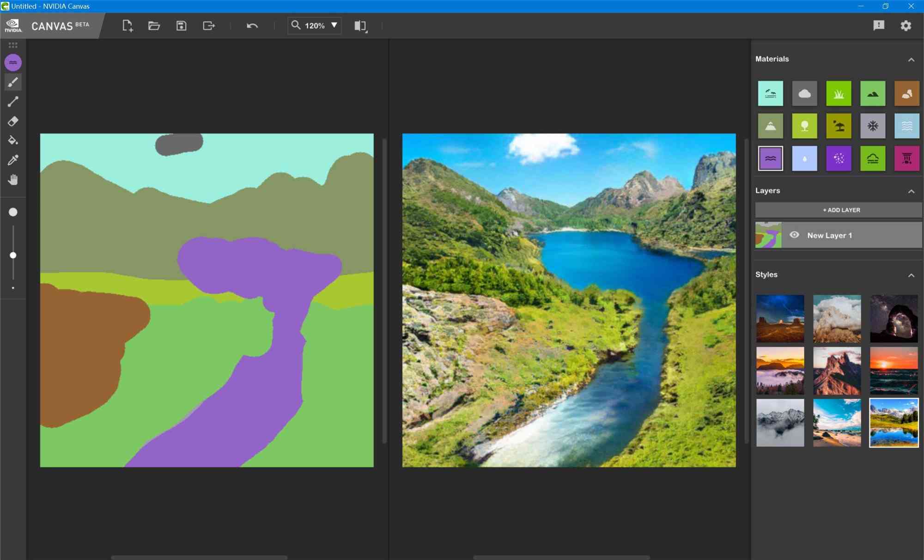Select the Brush tool in toolbar
Image resolution: width=924 pixels, height=560 pixels.
click(12, 82)
